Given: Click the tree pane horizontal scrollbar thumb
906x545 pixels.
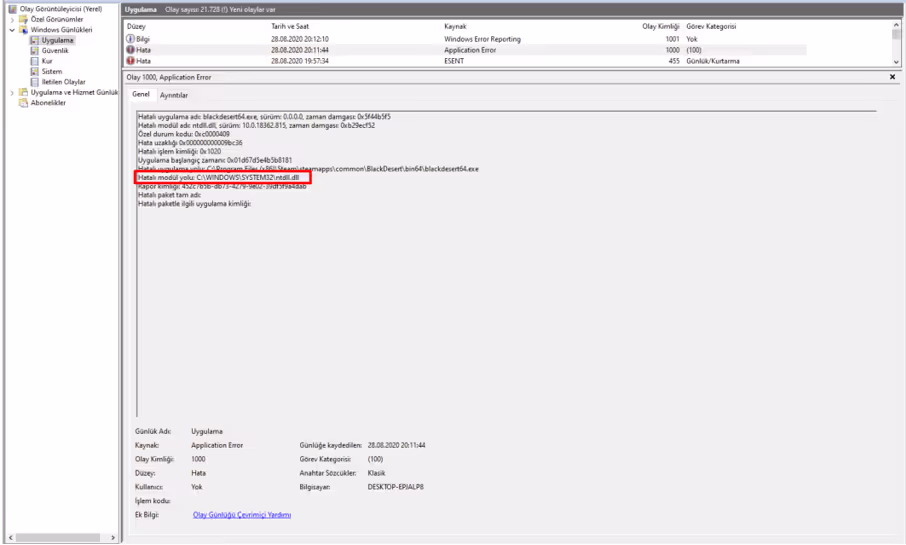Looking at the screenshot, I should tap(58, 537).
